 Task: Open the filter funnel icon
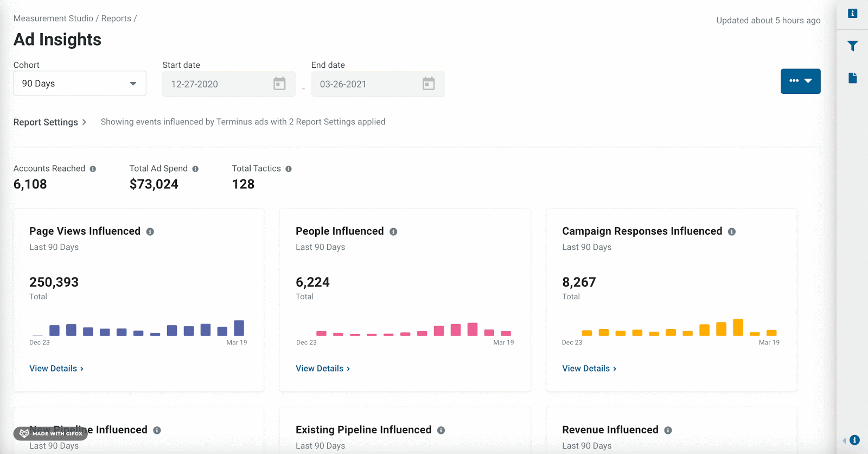tap(853, 46)
